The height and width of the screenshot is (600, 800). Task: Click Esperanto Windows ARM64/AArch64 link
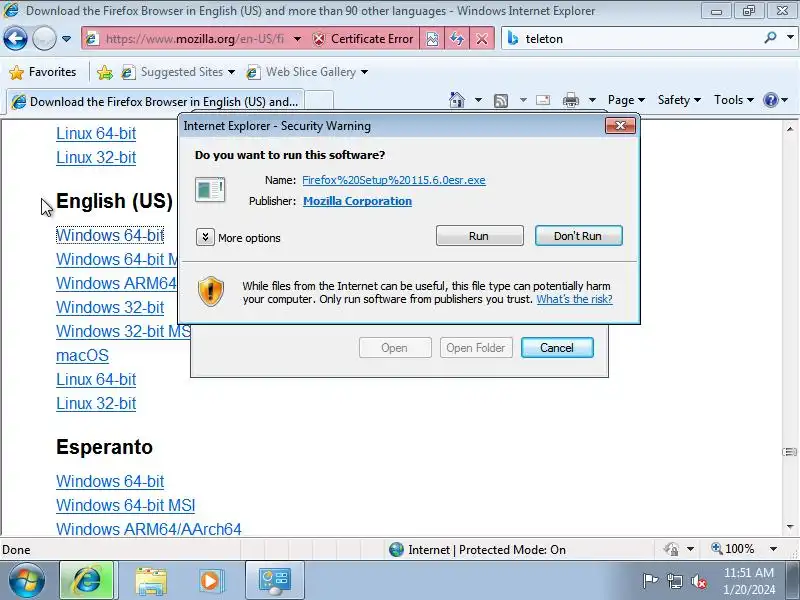148,529
